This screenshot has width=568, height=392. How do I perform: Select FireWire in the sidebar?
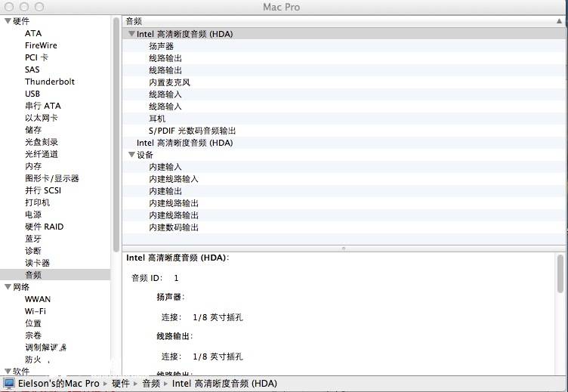41,45
